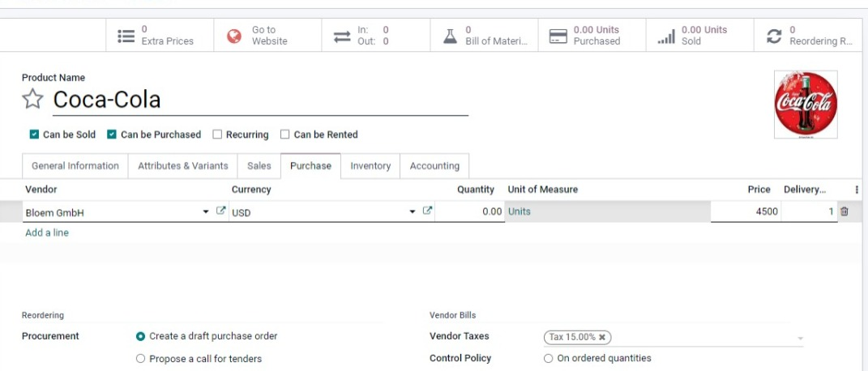Uncheck the Can be Purchased checkbox
This screenshot has width=868, height=371.
[x=112, y=134]
